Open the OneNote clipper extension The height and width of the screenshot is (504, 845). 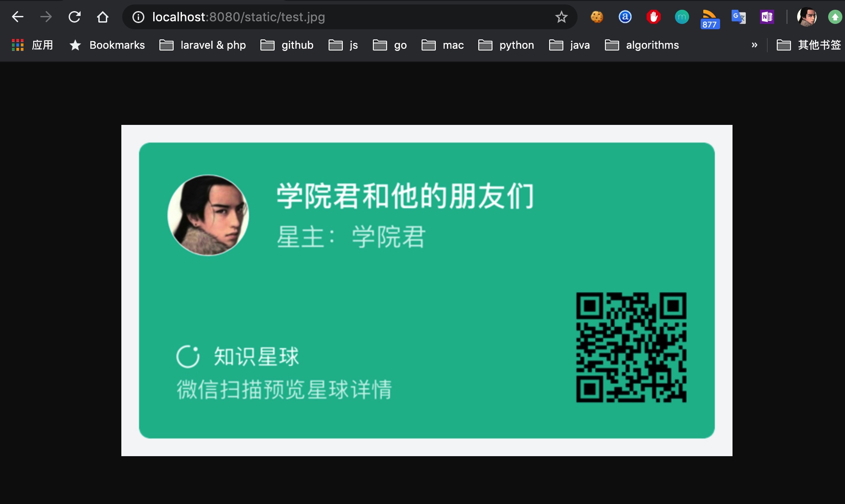[x=767, y=17]
